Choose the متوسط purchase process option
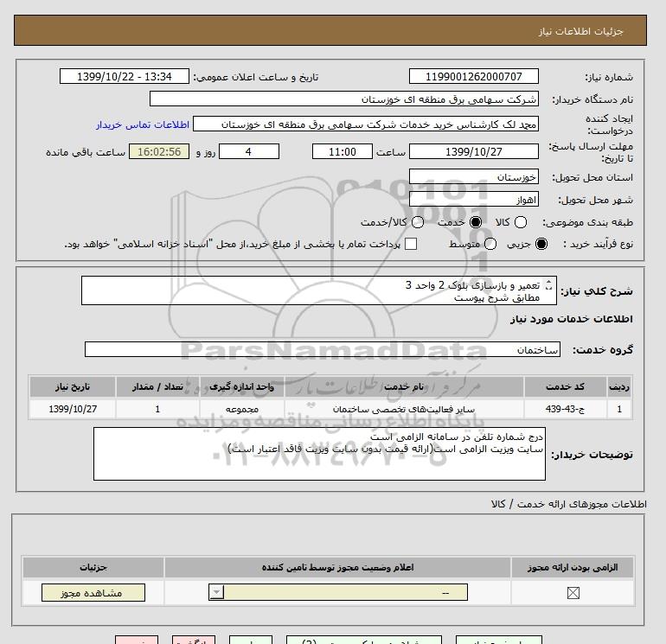The image size is (666, 644). tap(490, 244)
